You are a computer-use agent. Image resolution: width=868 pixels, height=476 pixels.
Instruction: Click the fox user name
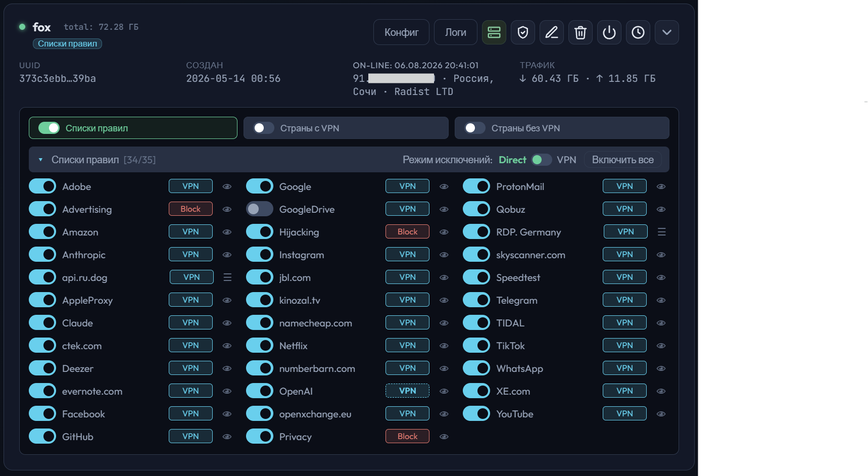click(x=41, y=27)
